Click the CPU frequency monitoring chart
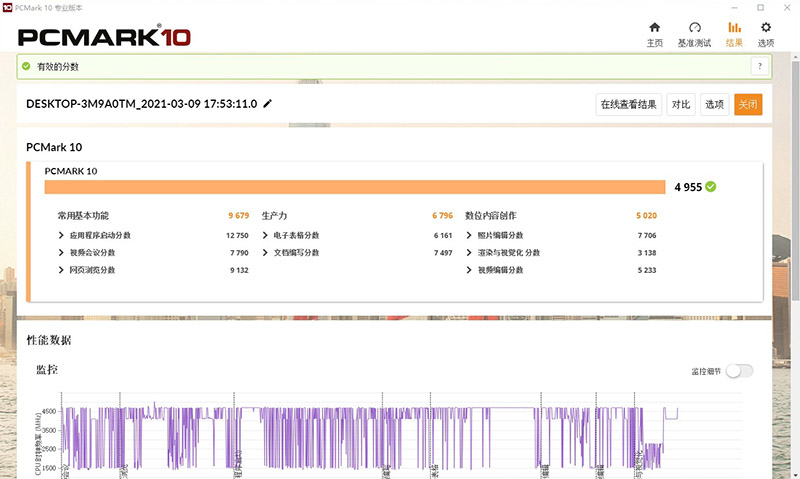800x479 pixels. click(388, 435)
